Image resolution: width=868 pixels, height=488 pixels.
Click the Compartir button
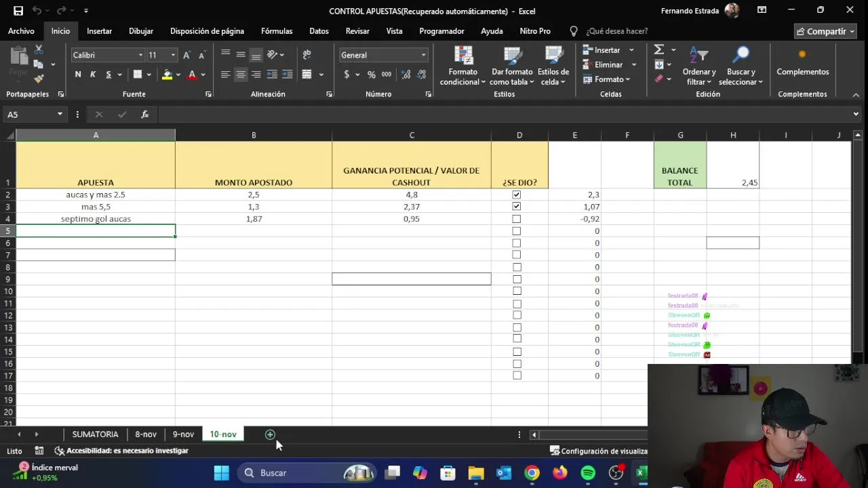(x=825, y=31)
